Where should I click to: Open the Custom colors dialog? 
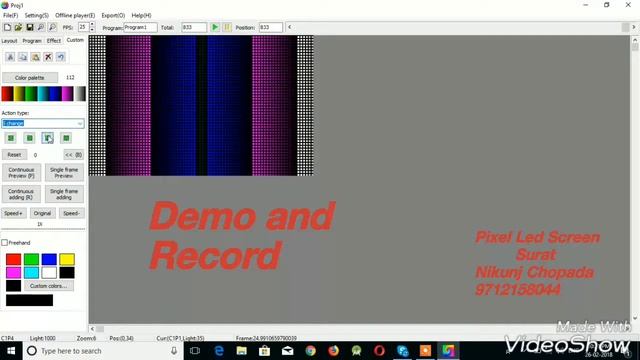pyautogui.click(x=49, y=286)
